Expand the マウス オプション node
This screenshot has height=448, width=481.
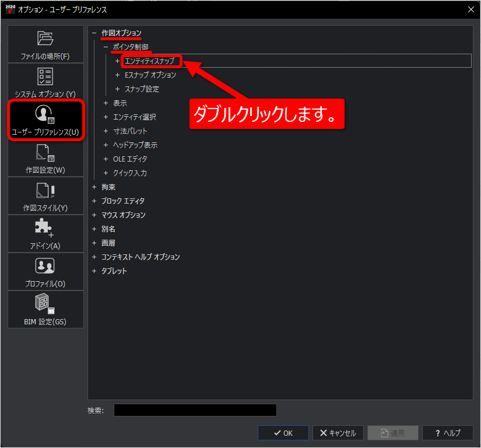pyautogui.click(x=94, y=215)
